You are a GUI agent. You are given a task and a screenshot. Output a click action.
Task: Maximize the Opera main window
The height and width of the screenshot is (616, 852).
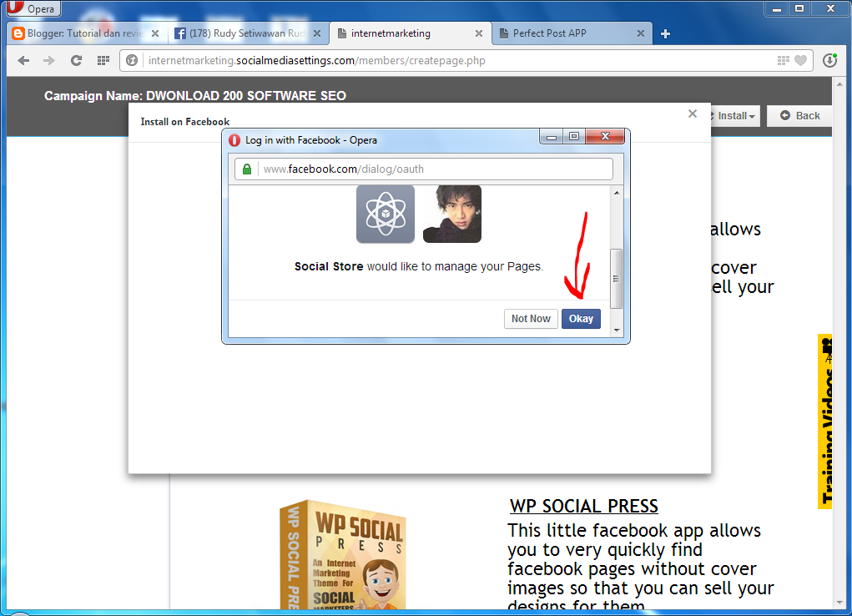pos(799,9)
